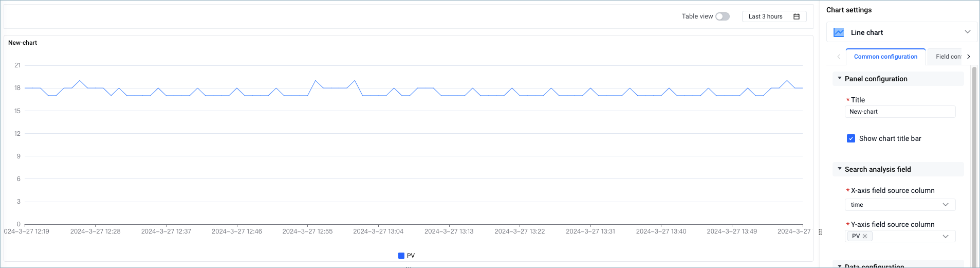
Task: Click the line chart type icon
Action: tap(839, 32)
